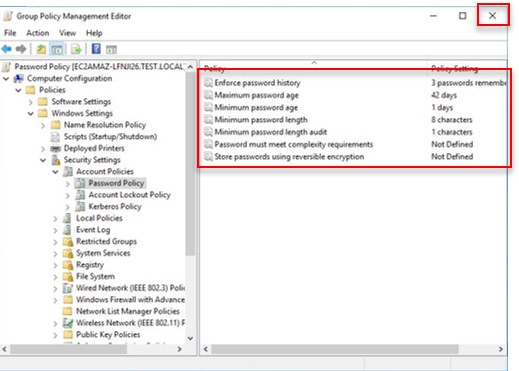
Task: Select File System tree item
Action: pos(95,276)
